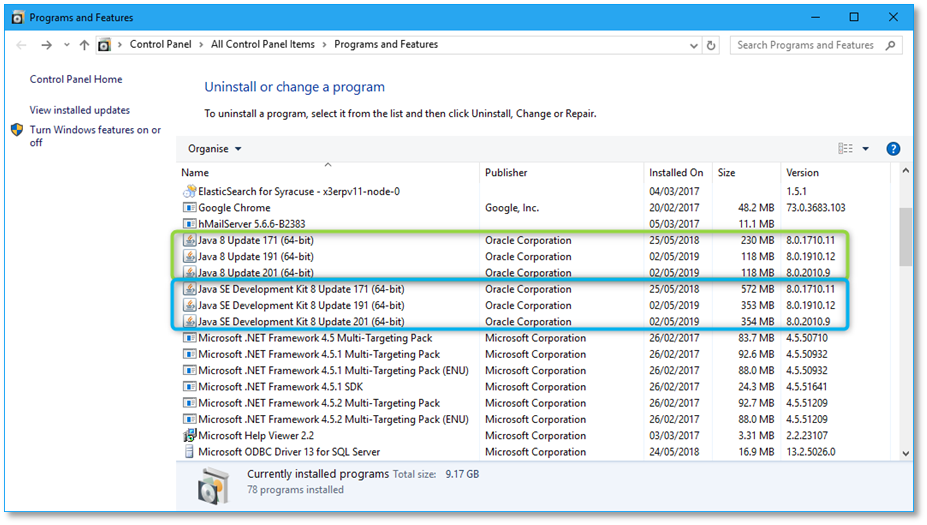Screen dimensions: 927x525
Task: Click the Refresh button
Action: [x=711, y=45]
